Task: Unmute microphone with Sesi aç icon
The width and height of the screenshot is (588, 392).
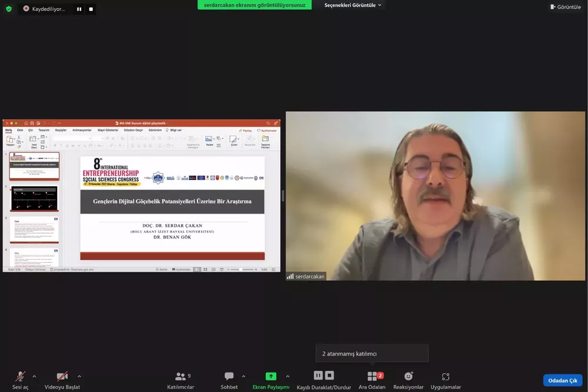Action: pos(21,376)
